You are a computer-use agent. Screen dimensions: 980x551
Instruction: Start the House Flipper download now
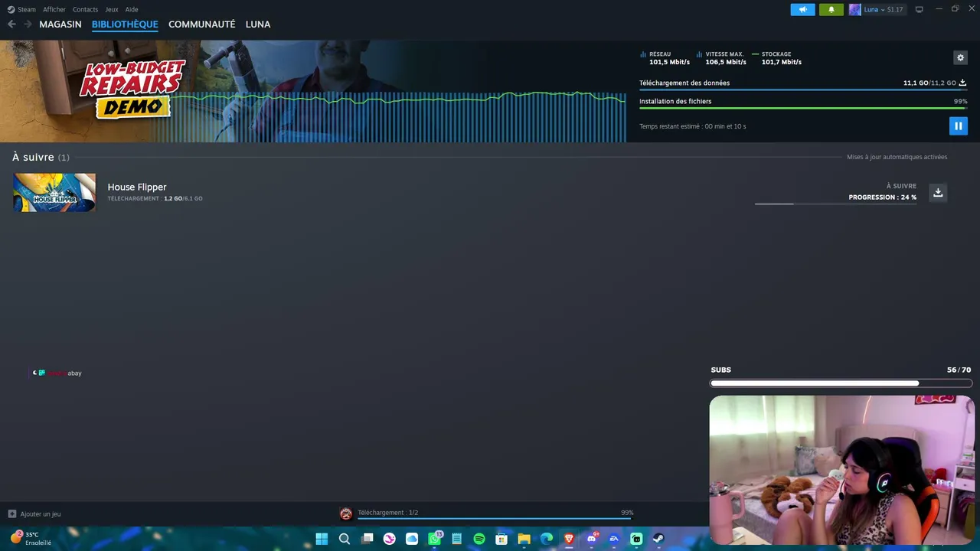(938, 193)
